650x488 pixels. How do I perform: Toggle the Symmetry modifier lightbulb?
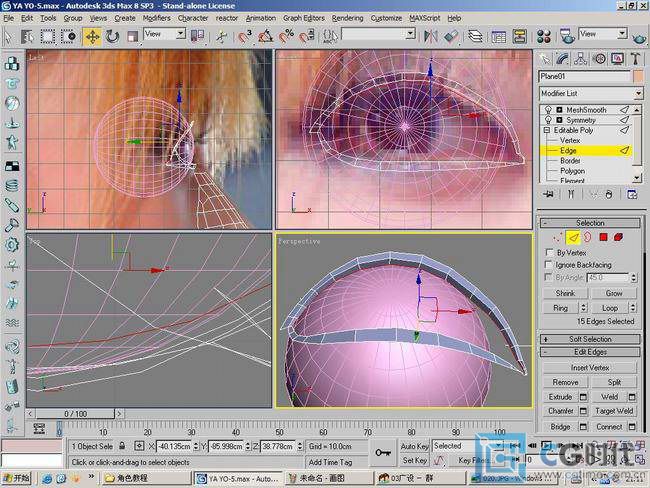click(548, 120)
